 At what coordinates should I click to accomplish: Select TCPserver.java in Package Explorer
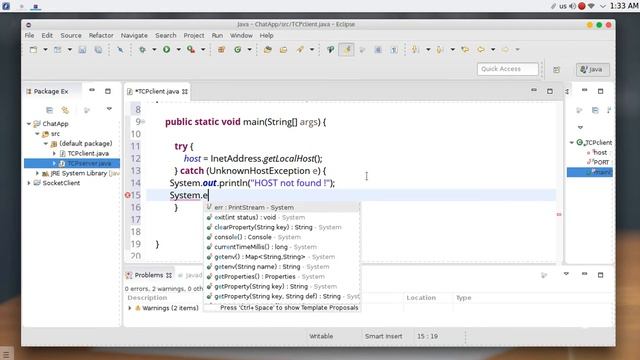pyautogui.click(x=89, y=163)
